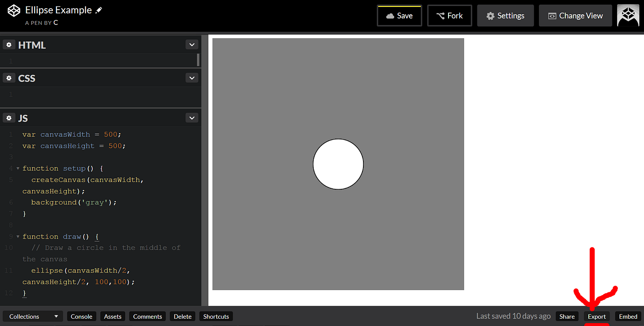The height and width of the screenshot is (326, 644).
Task: Expand the HTML panel chevron
Action: (192, 44)
